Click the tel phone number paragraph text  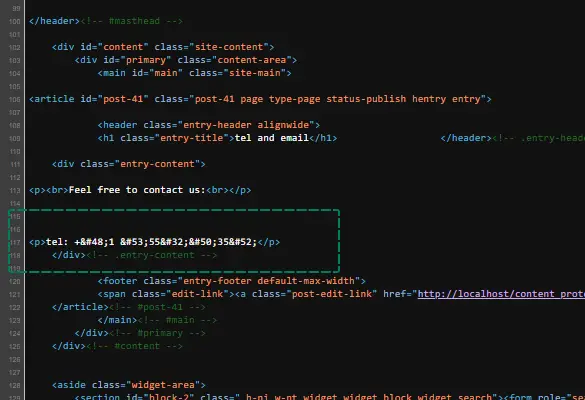[x=151, y=242]
